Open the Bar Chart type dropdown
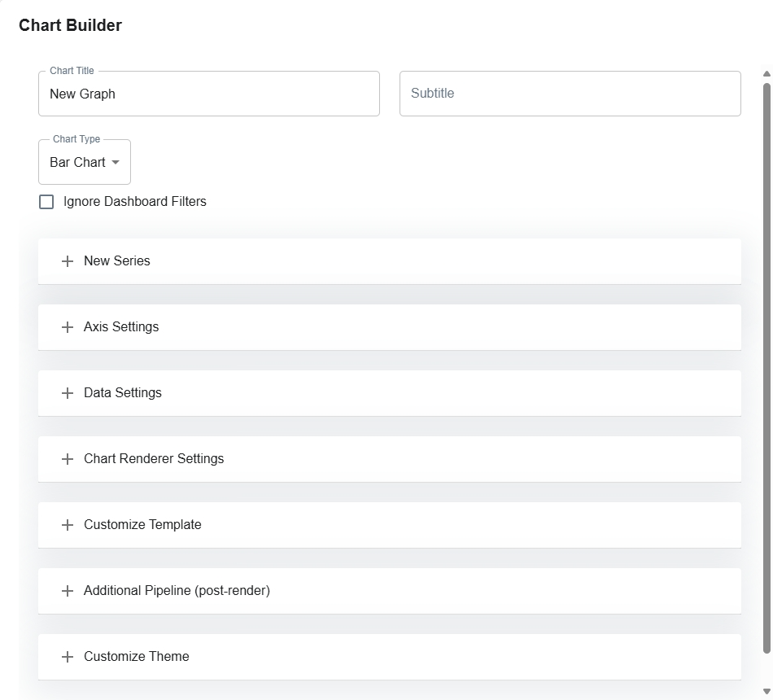Image resolution: width=773 pixels, height=700 pixels. tap(78, 163)
